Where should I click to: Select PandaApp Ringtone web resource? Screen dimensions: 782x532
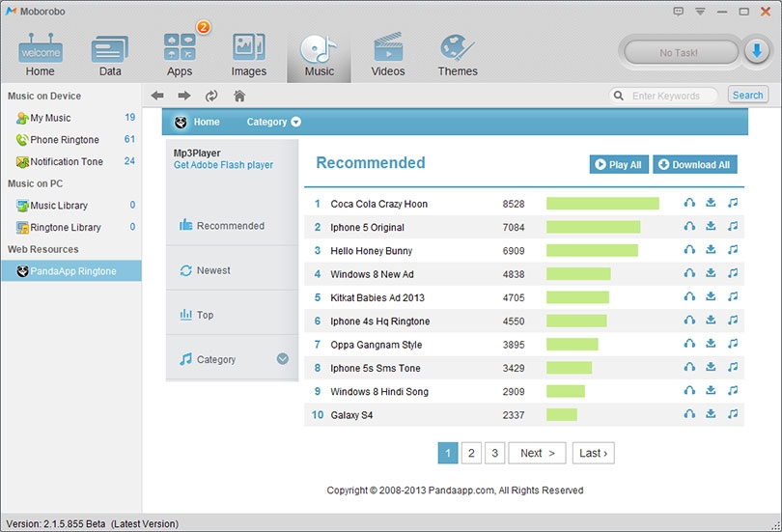coord(71,270)
